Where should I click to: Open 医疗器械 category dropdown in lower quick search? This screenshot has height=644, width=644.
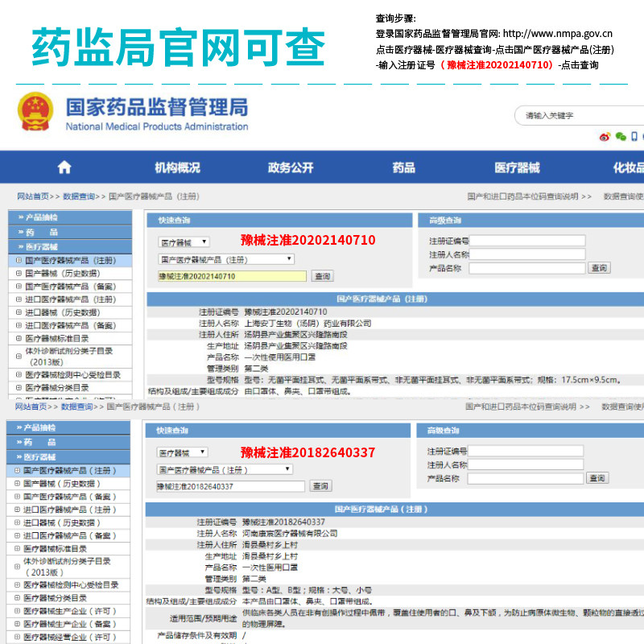[x=182, y=452]
